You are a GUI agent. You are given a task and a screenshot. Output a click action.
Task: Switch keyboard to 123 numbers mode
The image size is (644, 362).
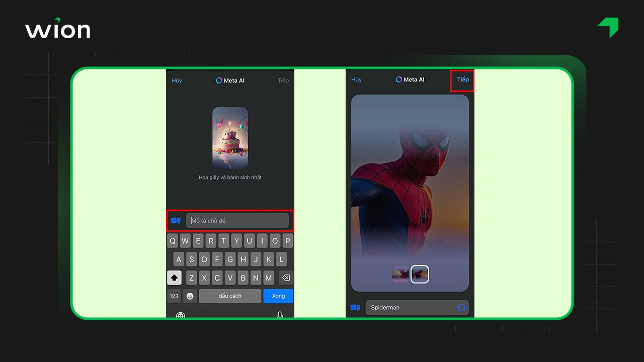pyautogui.click(x=174, y=296)
